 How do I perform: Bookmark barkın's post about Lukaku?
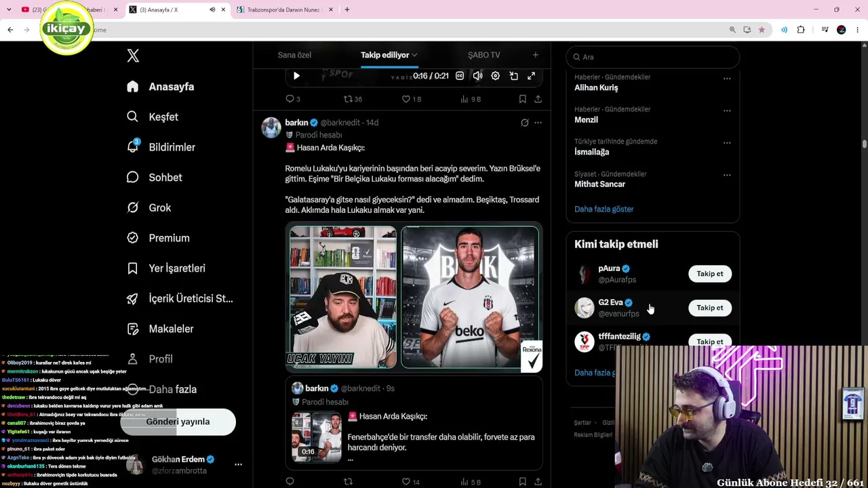coord(523,482)
